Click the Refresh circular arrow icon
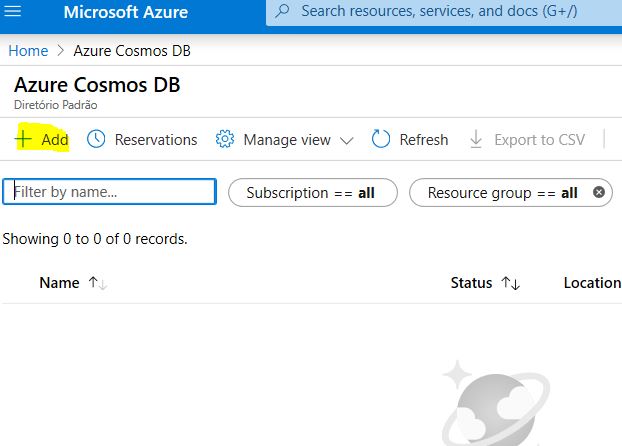This screenshot has width=622, height=446. (x=381, y=139)
